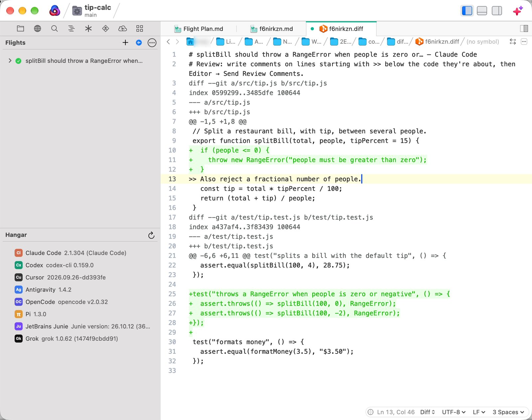The height and width of the screenshot is (420, 532).
Task: Open the asterisk icon in sidebar toolbar
Action: (x=88, y=29)
